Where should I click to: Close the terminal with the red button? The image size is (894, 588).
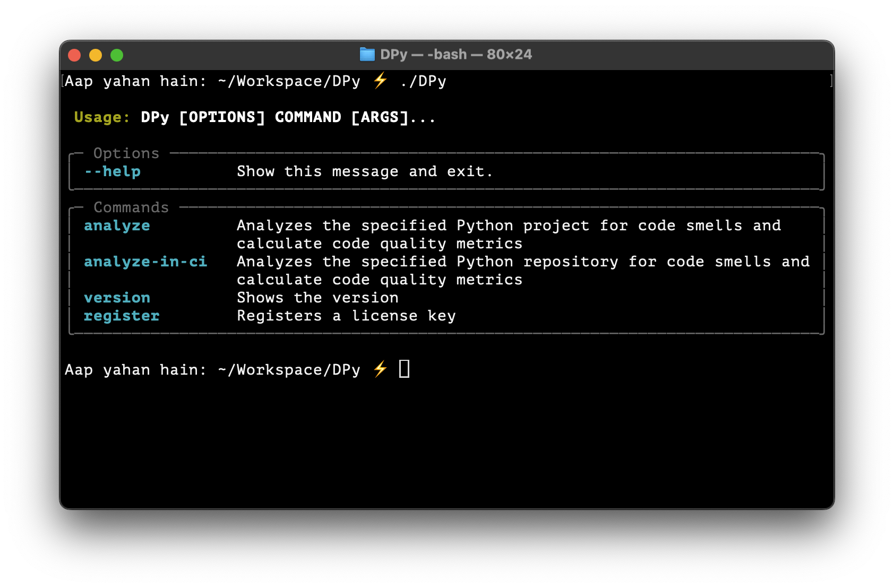(74, 55)
